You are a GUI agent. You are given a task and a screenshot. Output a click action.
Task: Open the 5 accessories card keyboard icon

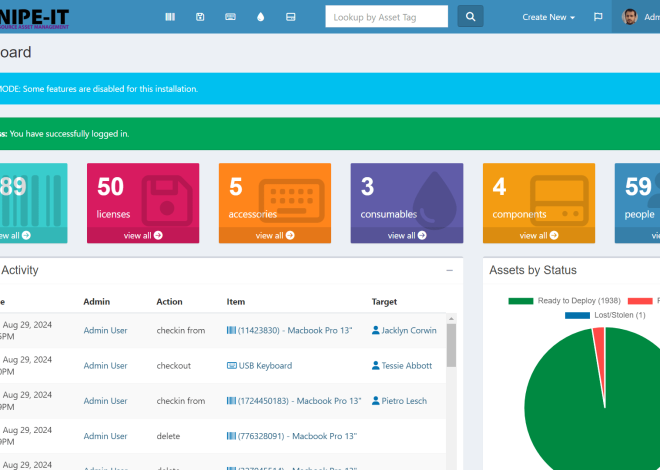coord(291,201)
